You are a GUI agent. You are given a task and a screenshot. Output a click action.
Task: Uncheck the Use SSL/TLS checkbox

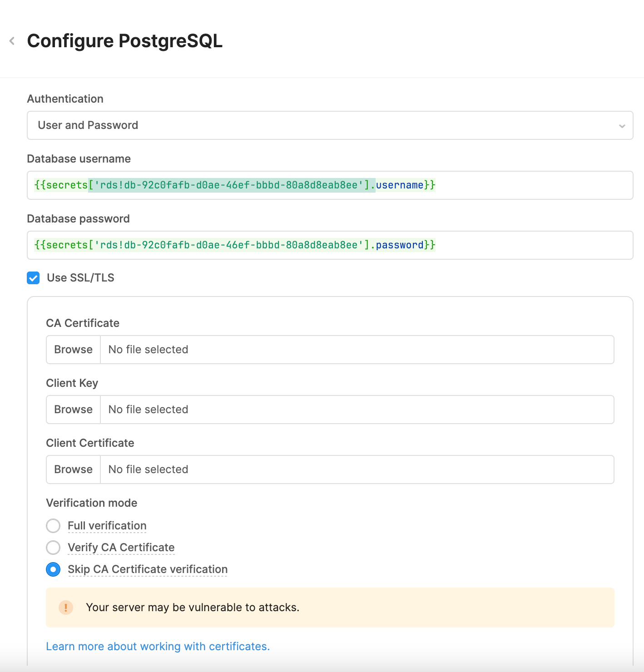tap(33, 278)
